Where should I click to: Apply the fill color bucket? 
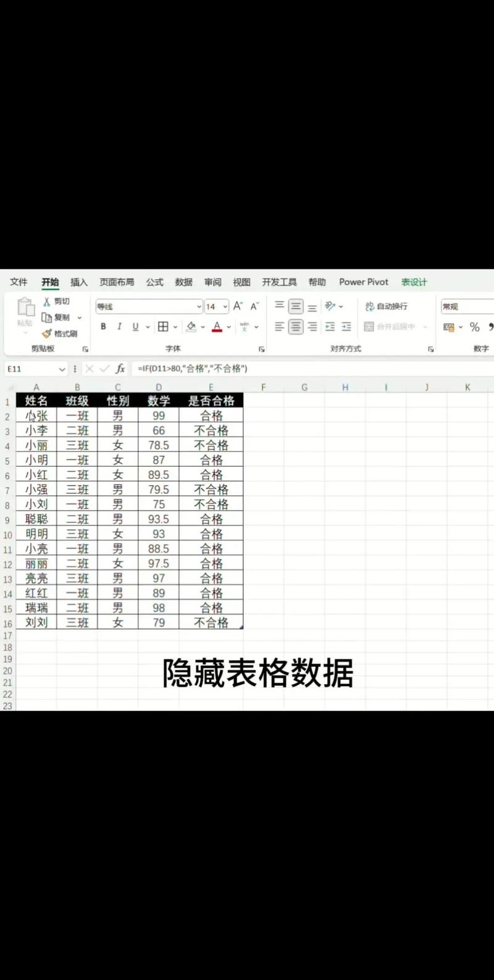click(191, 327)
